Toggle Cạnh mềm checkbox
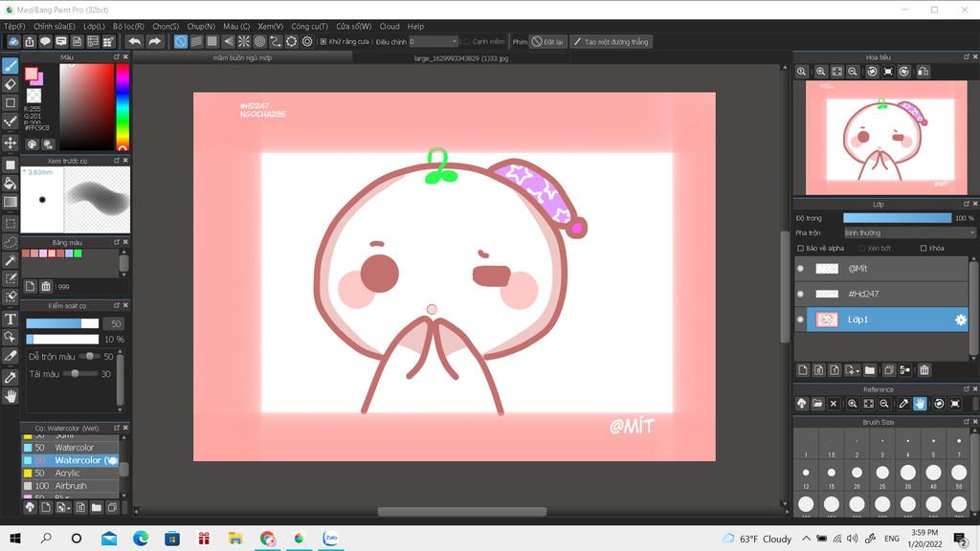Screen dimensions: 980x551 (x=466, y=42)
